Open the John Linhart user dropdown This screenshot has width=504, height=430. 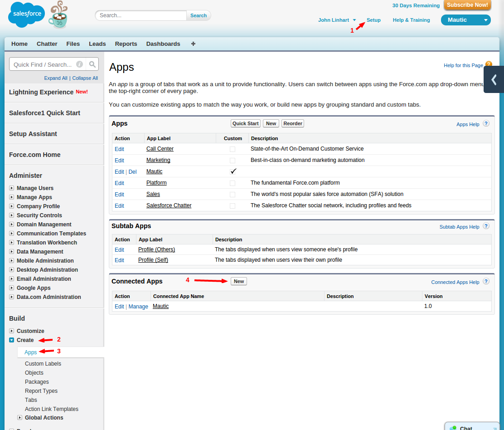point(337,20)
